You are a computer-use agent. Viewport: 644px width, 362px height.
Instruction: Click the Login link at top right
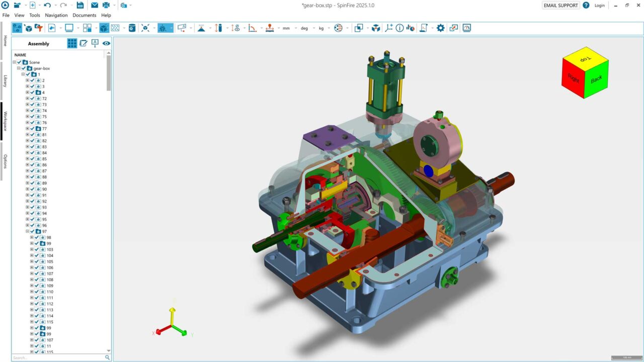pos(600,5)
